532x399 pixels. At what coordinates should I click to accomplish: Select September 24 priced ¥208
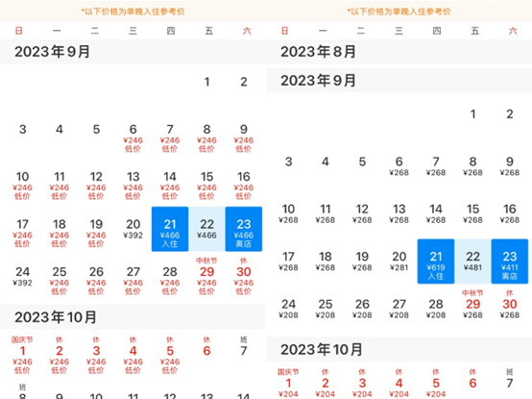(x=288, y=309)
